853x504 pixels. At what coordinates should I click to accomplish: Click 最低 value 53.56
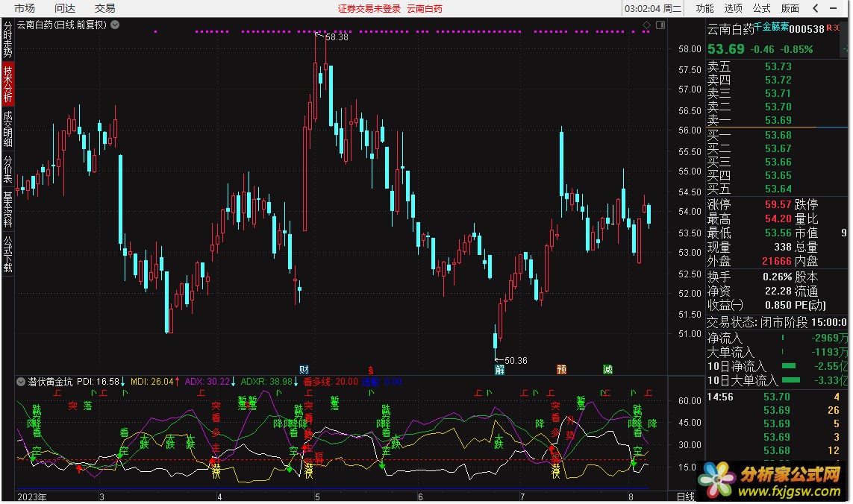click(778, 233)
